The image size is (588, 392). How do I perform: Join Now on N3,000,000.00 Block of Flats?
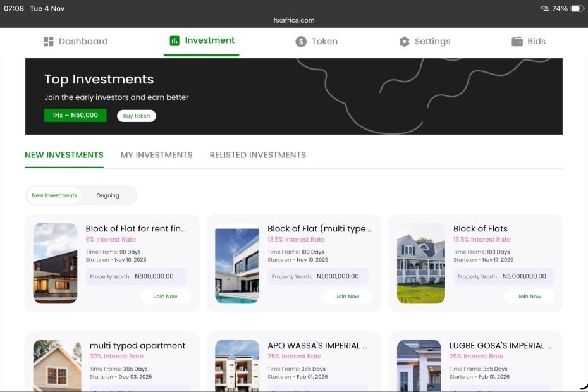[529, 297]
